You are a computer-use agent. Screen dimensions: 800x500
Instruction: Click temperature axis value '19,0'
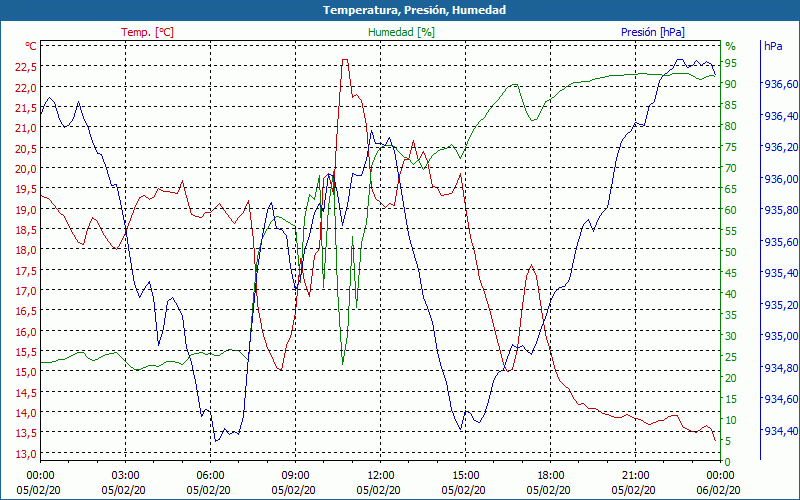click(x=27, y=209)
